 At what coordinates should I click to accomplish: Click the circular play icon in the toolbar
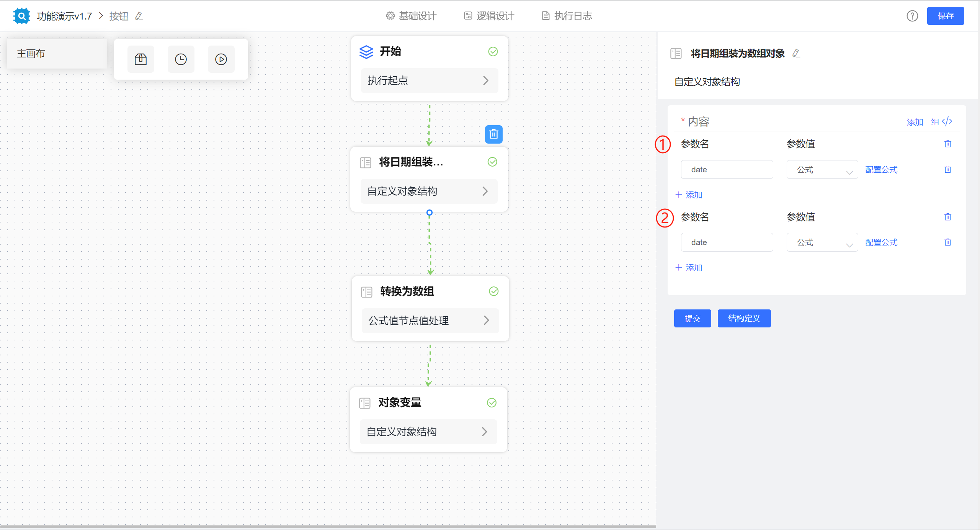click(221, 59)
